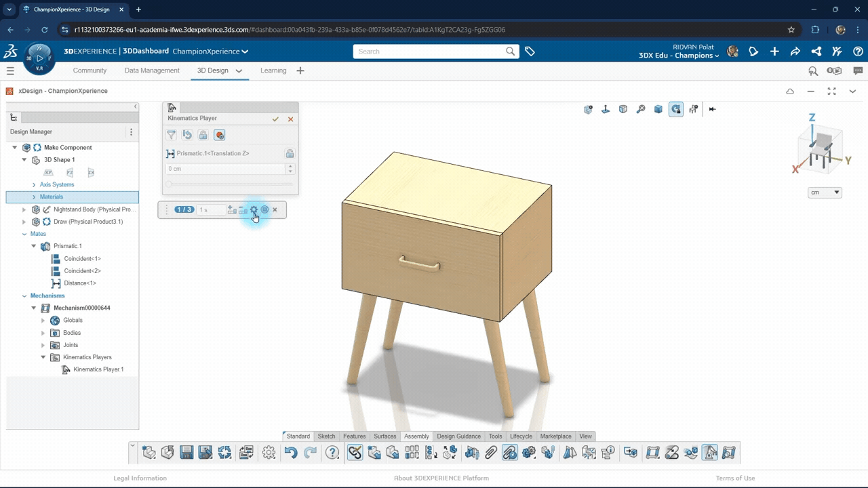Click the add animation step icon
Screen dimensions: 868x488
click(232, 210)
